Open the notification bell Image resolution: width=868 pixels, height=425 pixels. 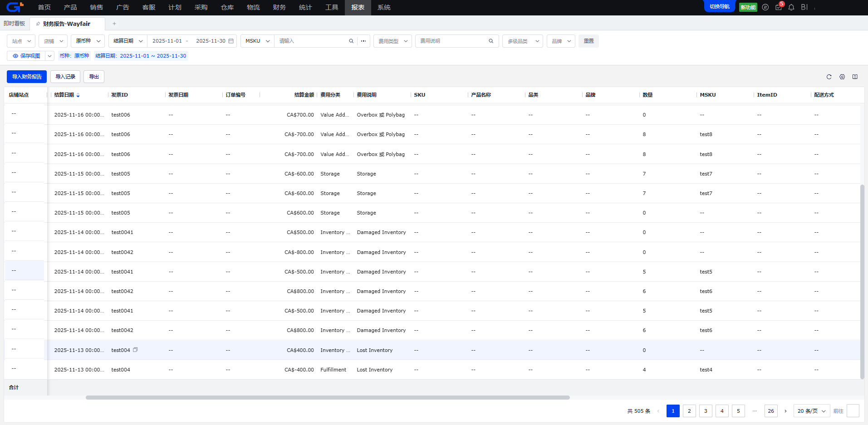click(x=791, y=7)
